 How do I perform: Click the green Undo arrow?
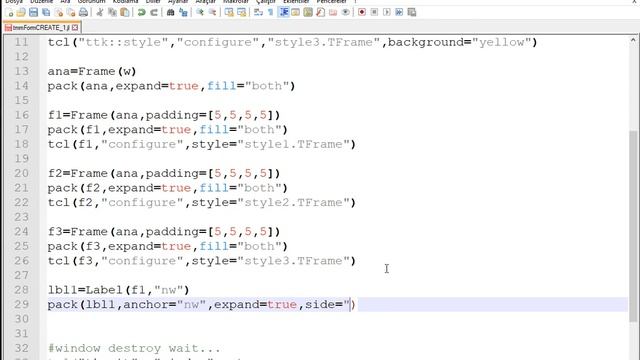[x=142, y=12]
